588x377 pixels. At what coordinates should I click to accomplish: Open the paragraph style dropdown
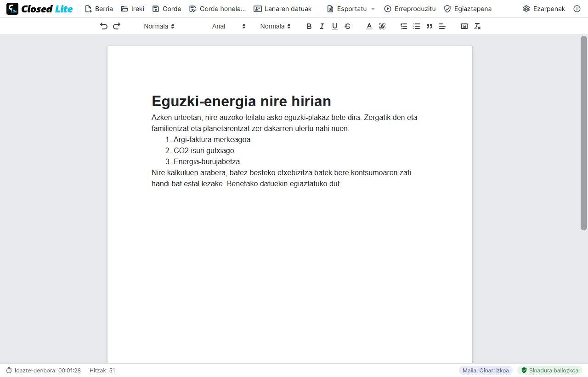159,26
